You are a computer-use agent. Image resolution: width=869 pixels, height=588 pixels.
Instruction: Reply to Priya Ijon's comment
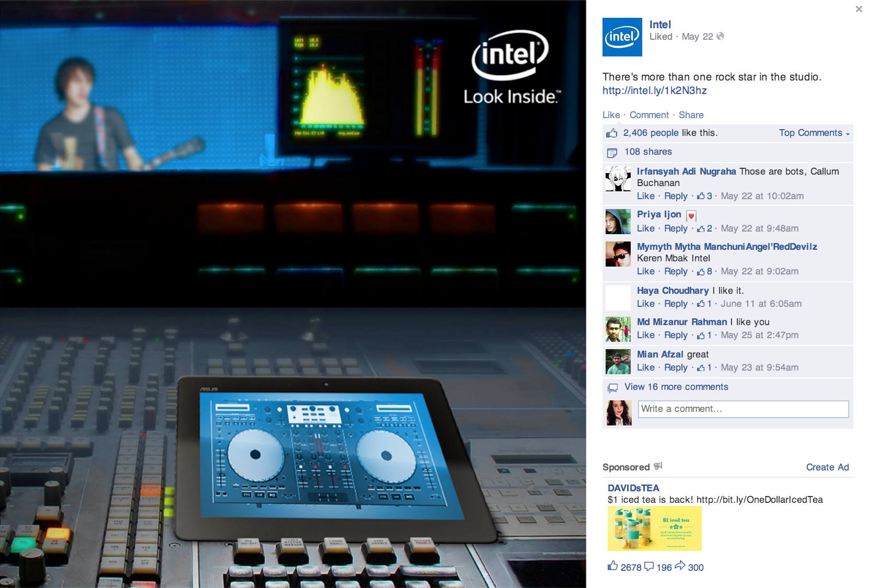[x=676, y=228]
